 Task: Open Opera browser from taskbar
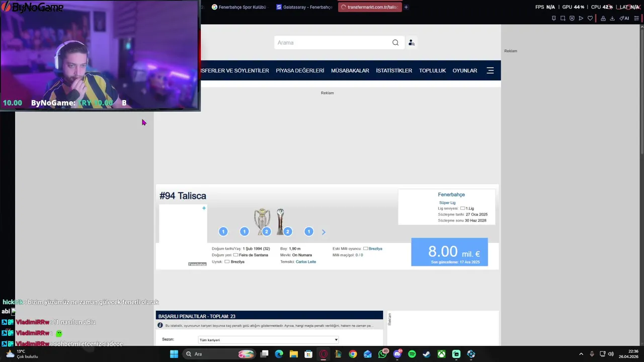click(324, 354)
